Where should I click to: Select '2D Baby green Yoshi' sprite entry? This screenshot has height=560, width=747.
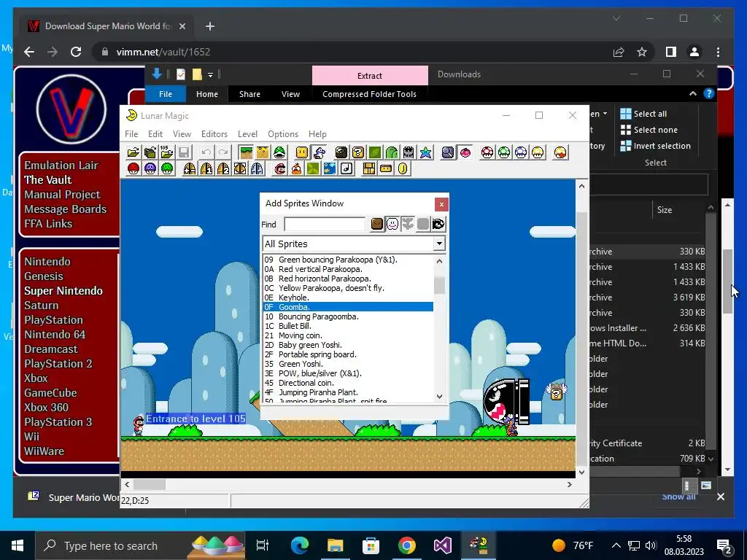pos(348,345)
